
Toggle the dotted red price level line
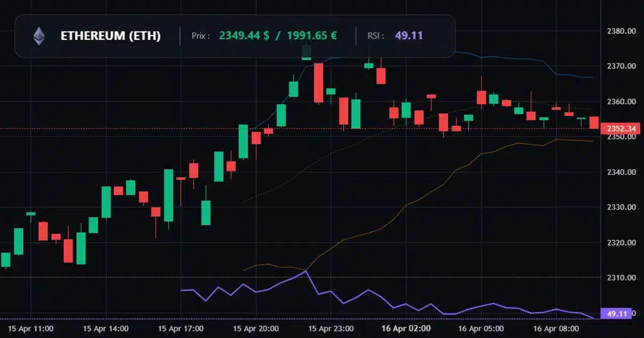161,128
